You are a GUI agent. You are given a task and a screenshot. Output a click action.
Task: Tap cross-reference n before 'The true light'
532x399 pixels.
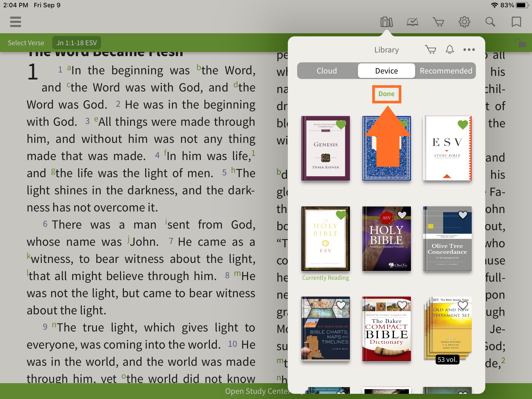point(54,325)
